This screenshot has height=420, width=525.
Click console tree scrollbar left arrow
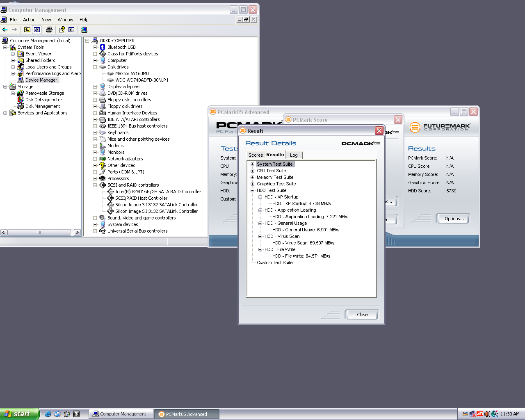(4, 233)
